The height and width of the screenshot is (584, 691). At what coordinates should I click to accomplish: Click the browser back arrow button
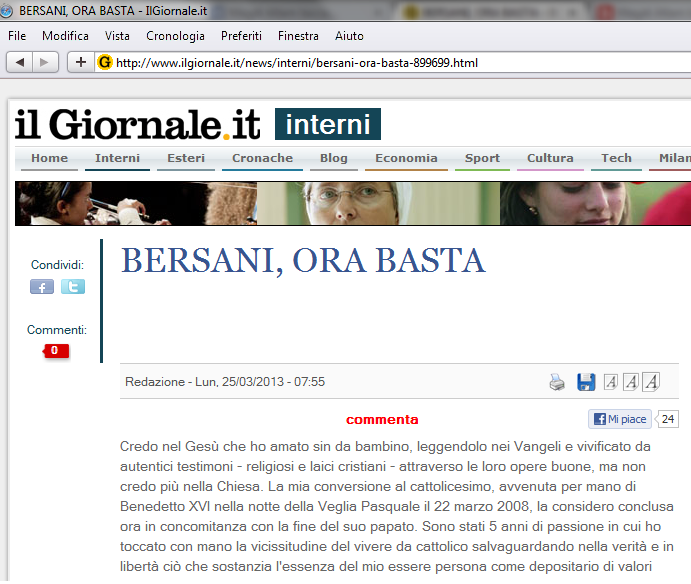click(x=20, y=62)
